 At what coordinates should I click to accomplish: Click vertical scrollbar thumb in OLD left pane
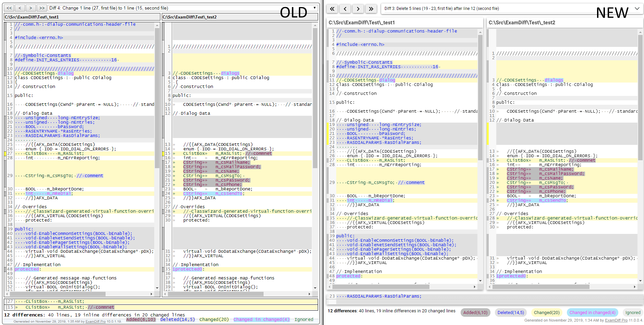tap(157, 98)
